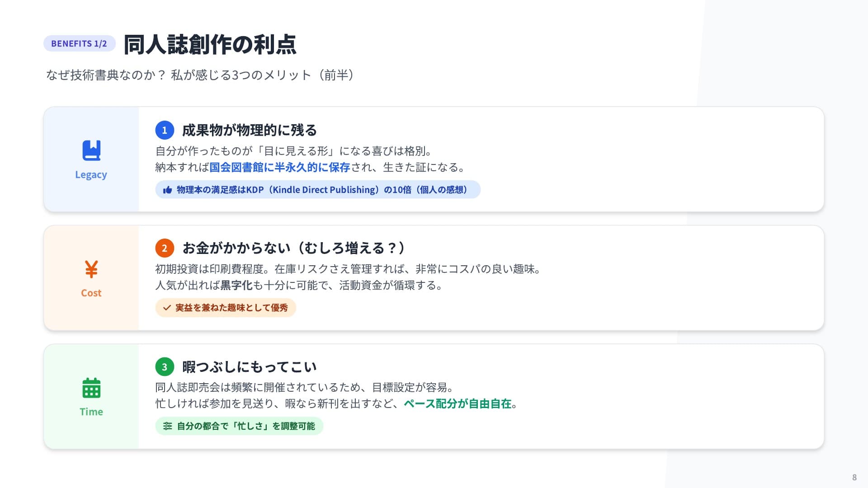Click the green calendar icon above Time
Viewport: 868px width, 488px height.
coord(91,388)
